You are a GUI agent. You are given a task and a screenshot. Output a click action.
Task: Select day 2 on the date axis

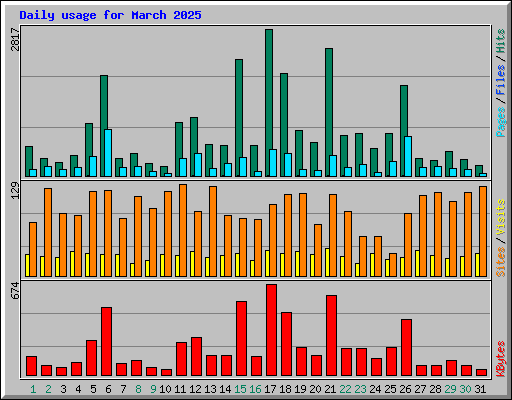point(48,389)
